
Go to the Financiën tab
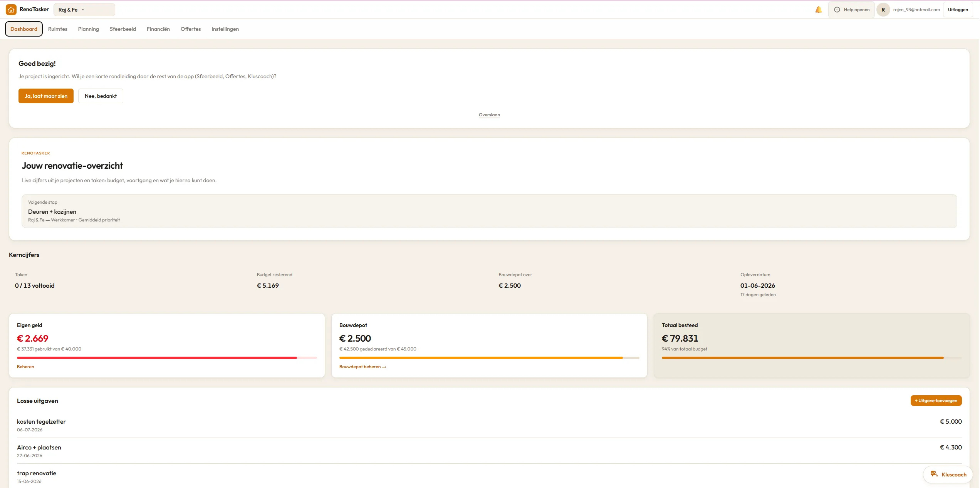(158, 29)
